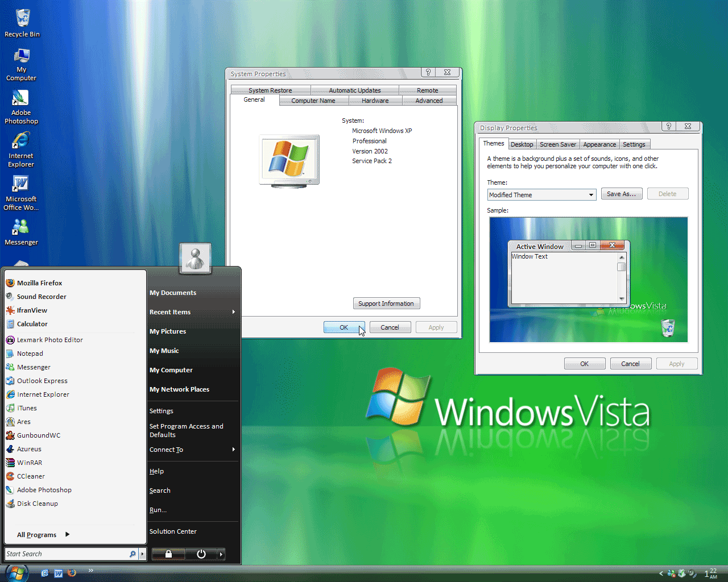Open Start Search options arrow
The width and height of the screenshot is (728, 582).
[142, 554]
